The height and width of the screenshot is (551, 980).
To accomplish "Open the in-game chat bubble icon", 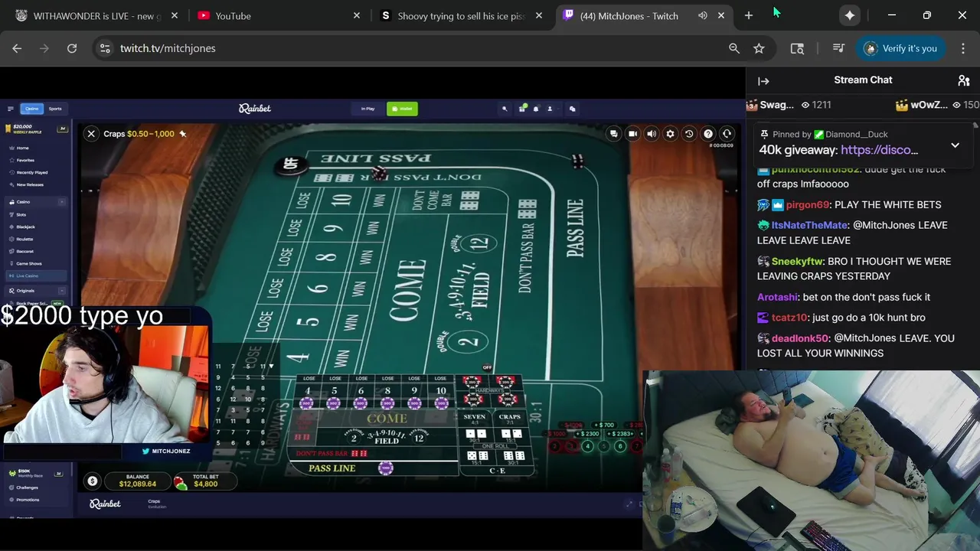I will click(614, 134).
